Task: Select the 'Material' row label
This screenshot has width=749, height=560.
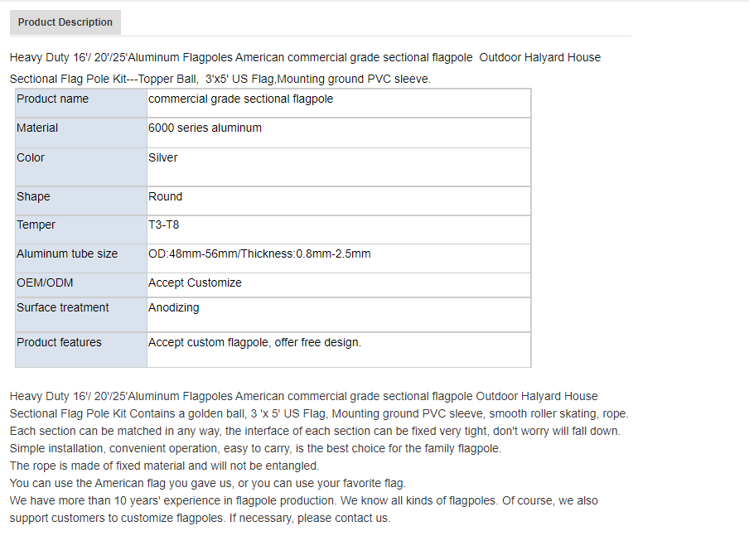Action: click(x=81, y=133)
